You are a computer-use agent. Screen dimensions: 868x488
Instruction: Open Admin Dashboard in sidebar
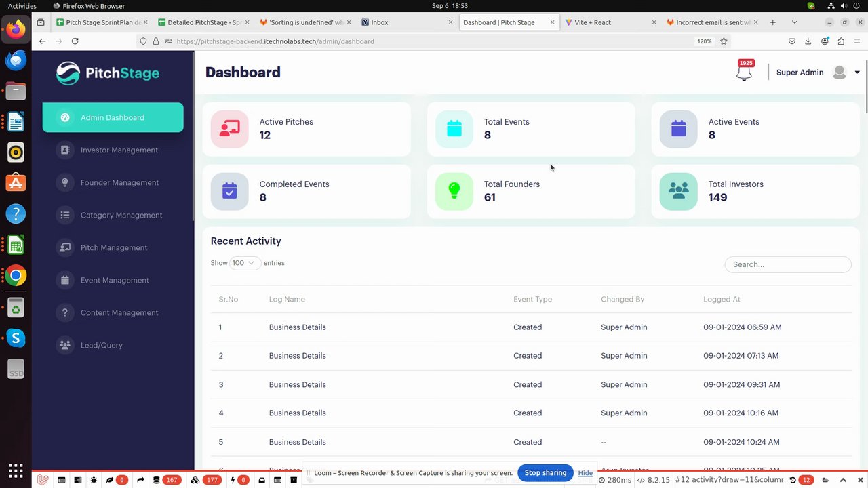click(113, 117)
